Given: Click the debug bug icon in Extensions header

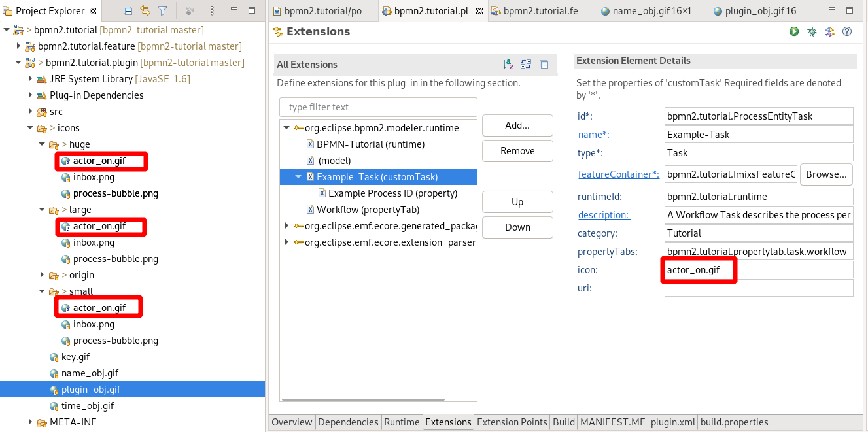Looking at the screenshot, I should point(812,31).
